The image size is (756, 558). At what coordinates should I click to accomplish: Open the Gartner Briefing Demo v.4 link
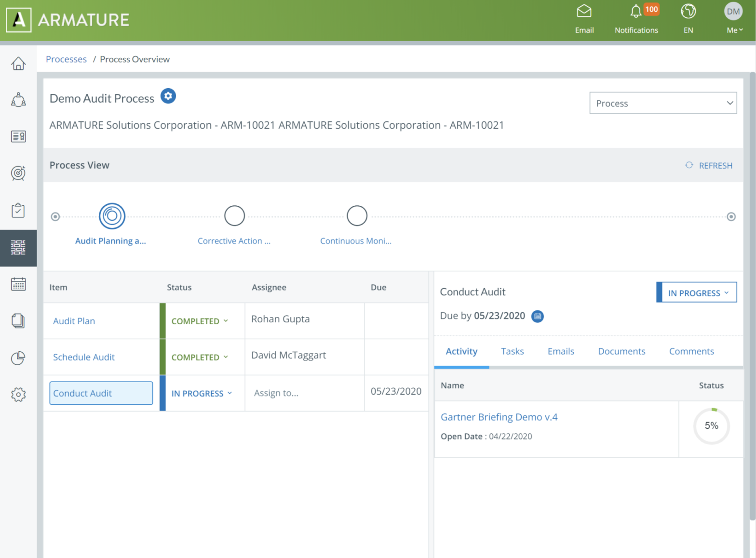(499, 417)
